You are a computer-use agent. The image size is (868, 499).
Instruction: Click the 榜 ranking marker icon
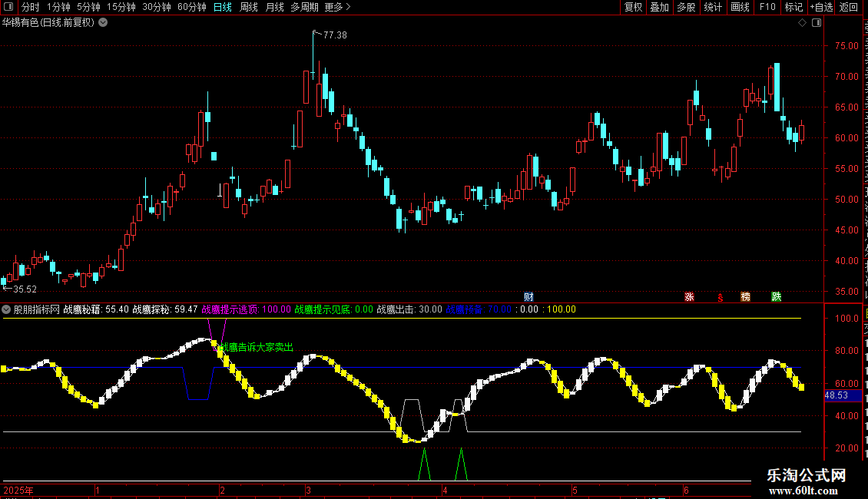click(746, 297)
